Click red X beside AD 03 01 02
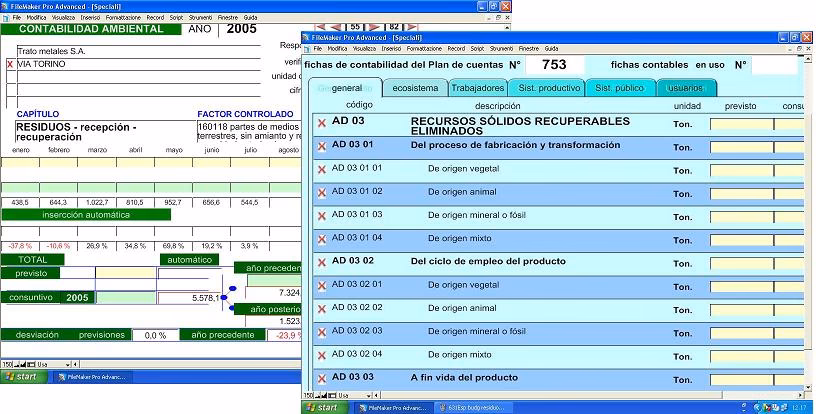The image size is (816, 414). coord(322,193)
